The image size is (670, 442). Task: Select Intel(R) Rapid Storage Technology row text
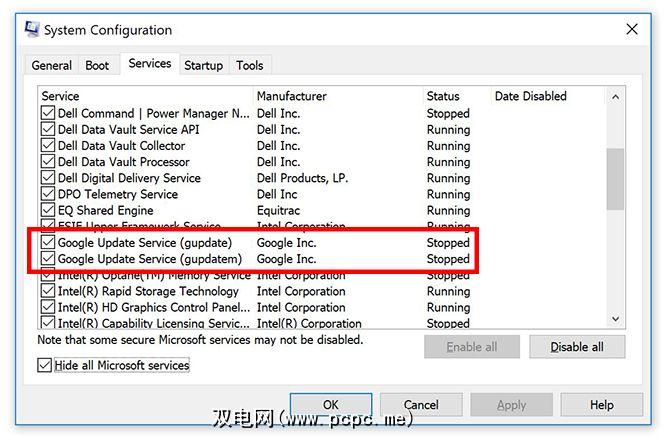(148, 291)
